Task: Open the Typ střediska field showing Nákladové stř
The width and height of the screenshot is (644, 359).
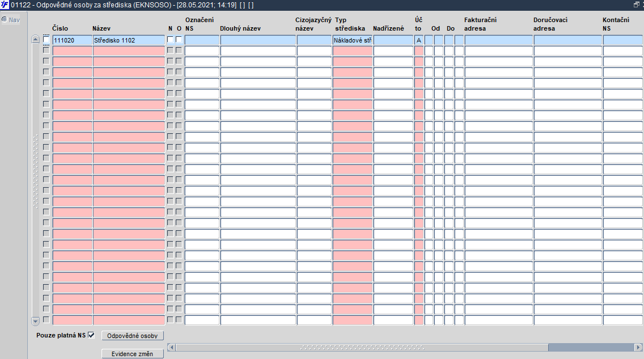Action: (353, 40)
